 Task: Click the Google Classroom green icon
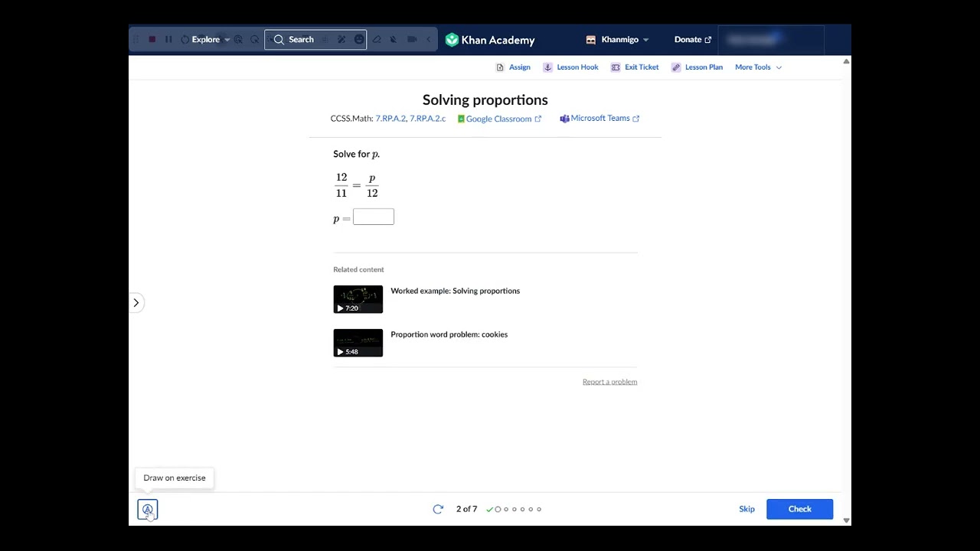[461, 119]
